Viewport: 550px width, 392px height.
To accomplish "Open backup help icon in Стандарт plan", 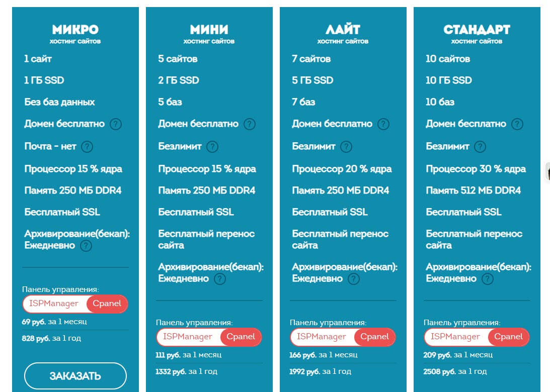I will tap(488, 279).
